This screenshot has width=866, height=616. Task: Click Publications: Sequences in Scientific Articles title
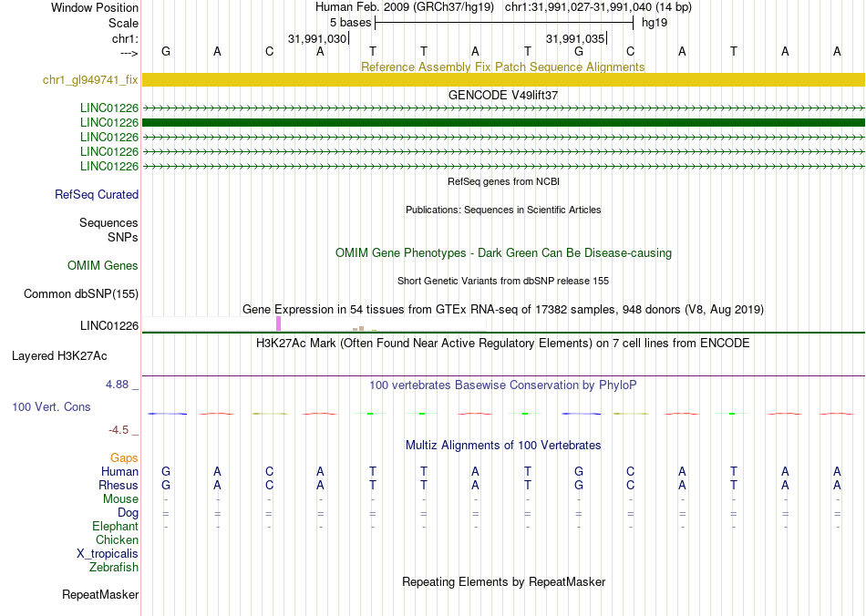coord(503,210)
